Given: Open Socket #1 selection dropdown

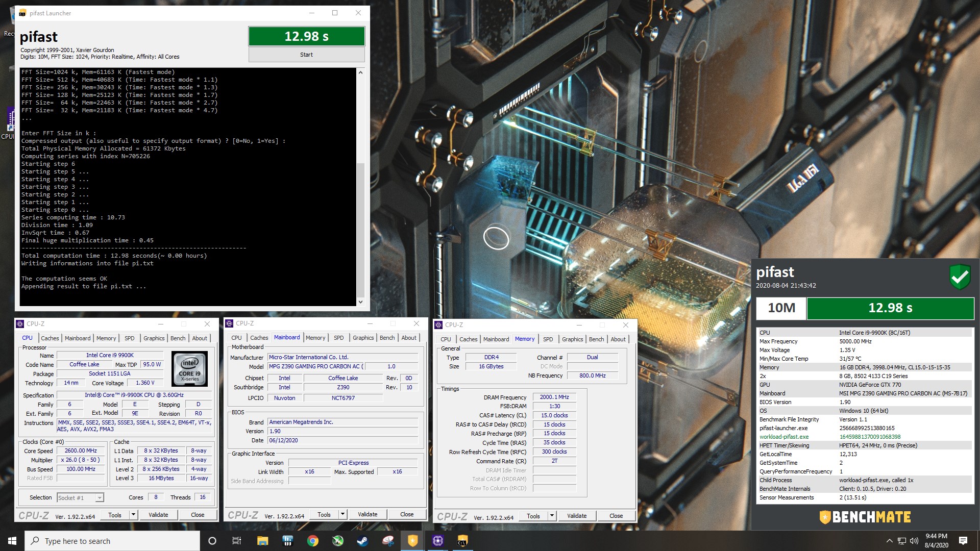Looking at the screenshot, I should pos(80,497).
